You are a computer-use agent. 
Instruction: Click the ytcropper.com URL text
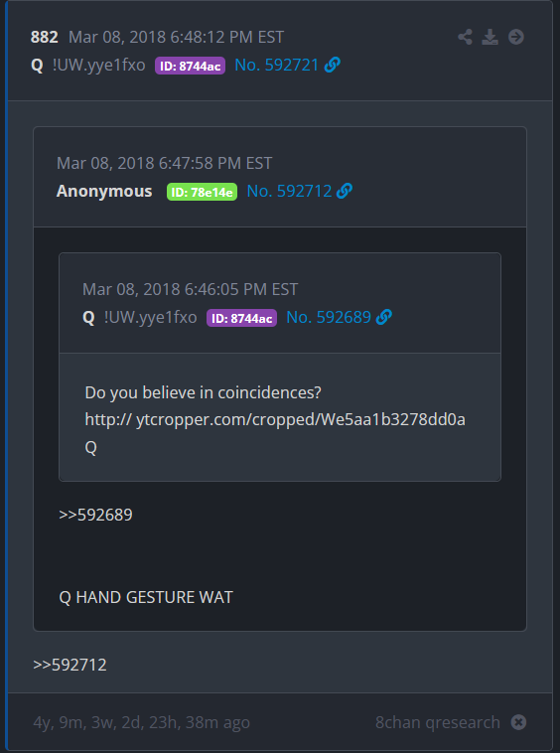click(x=275, y=420)
